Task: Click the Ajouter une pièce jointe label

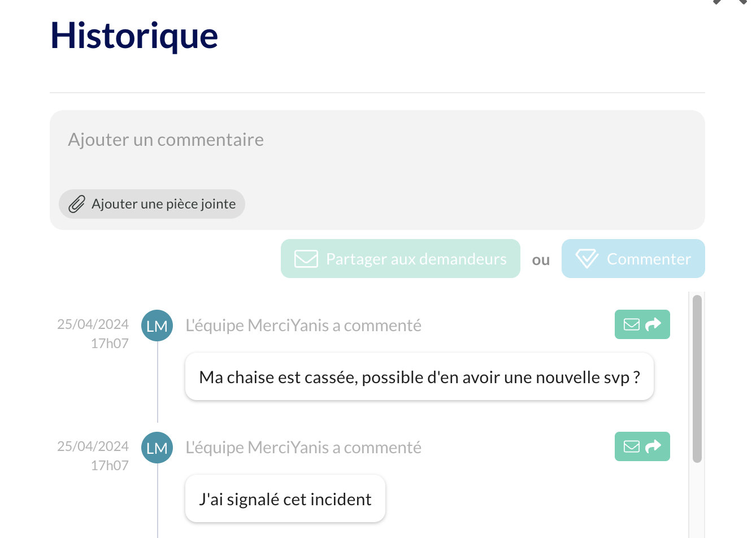Action: coord(163,204)
